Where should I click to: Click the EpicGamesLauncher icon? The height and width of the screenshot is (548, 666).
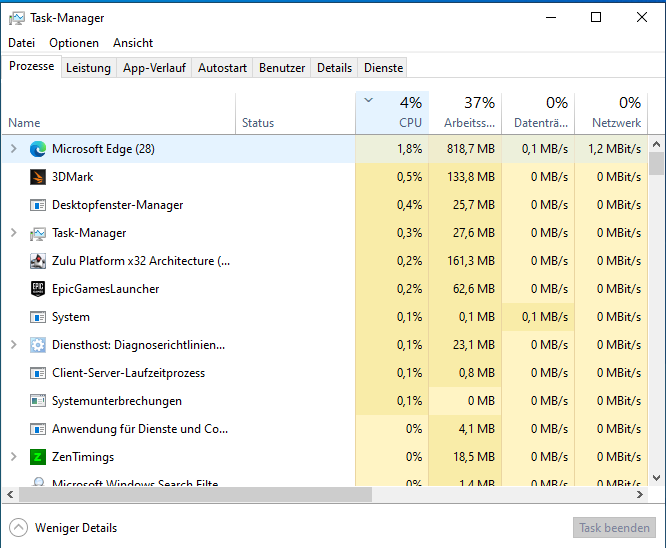(x=38, y=289)
